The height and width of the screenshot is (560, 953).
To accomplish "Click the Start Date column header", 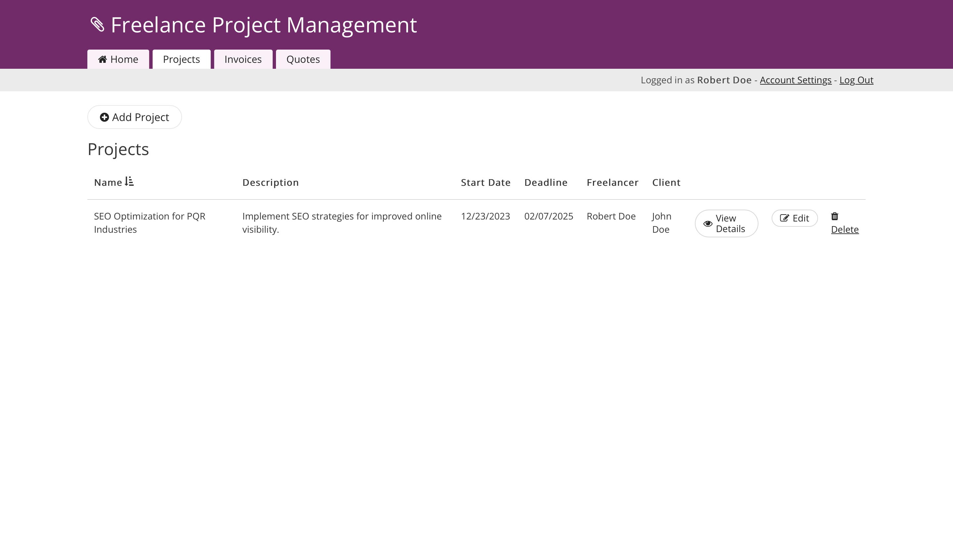I will click(x=485, y=182).
